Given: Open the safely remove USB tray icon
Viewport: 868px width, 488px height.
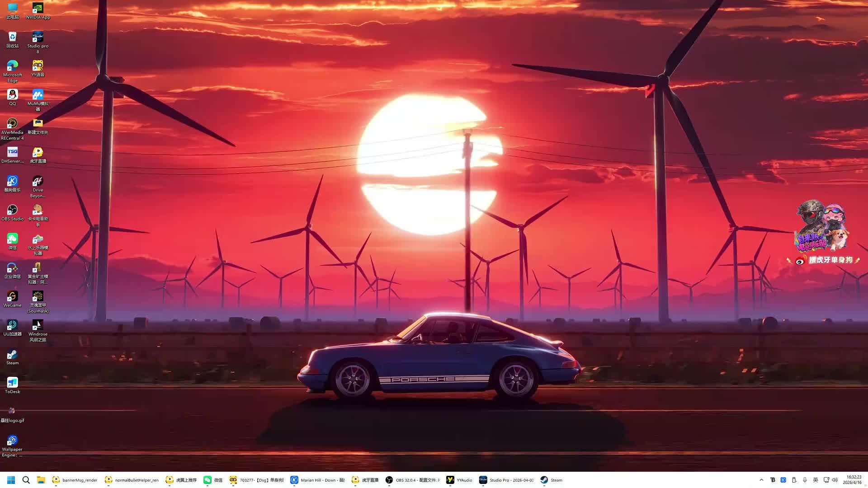Looking at the screenshot, I should 794,480.
